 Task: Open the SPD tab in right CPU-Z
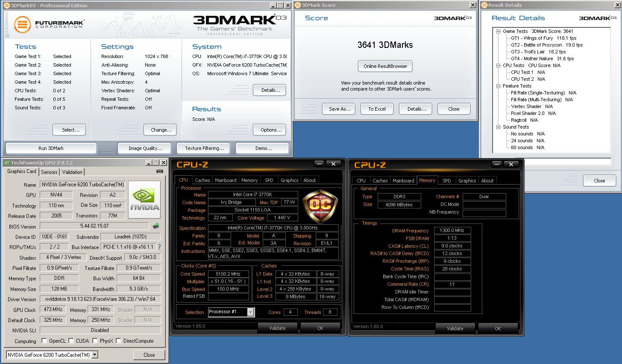(446, 181)
